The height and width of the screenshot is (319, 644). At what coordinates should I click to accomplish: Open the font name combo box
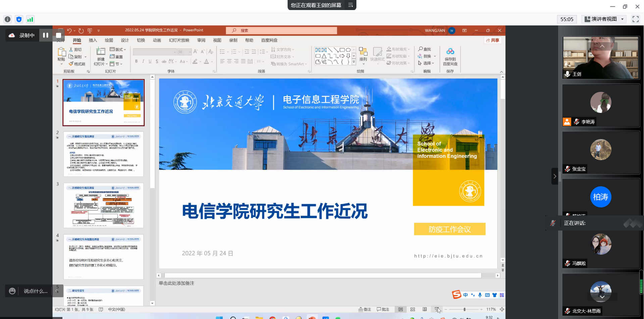[x=155, y=52]
